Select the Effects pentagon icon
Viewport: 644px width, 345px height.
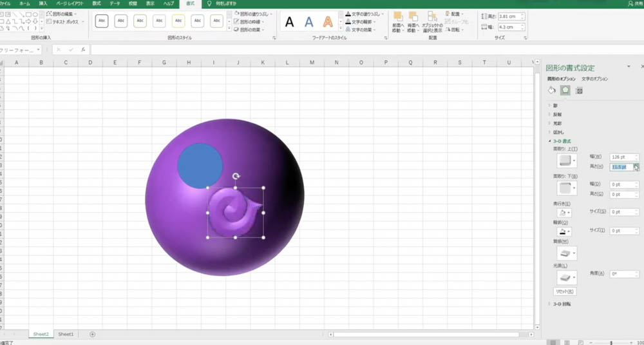(x=565, y=90)
